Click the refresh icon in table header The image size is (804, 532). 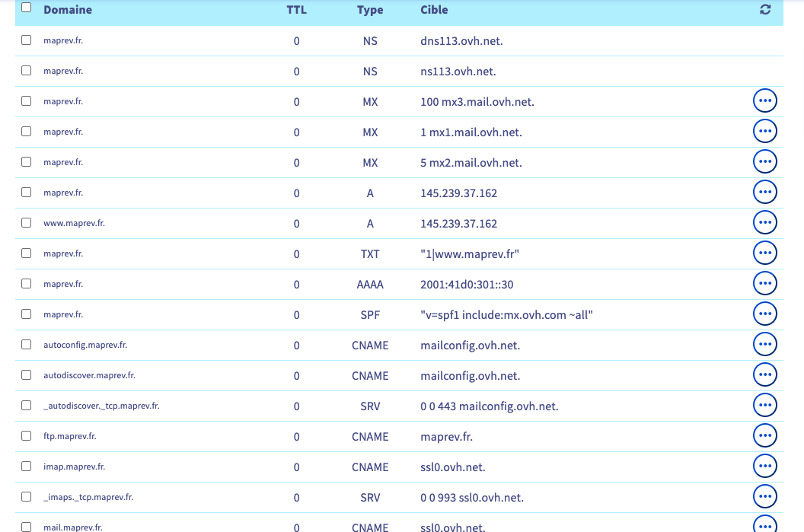pyautogui.click(x=765, y=10)
